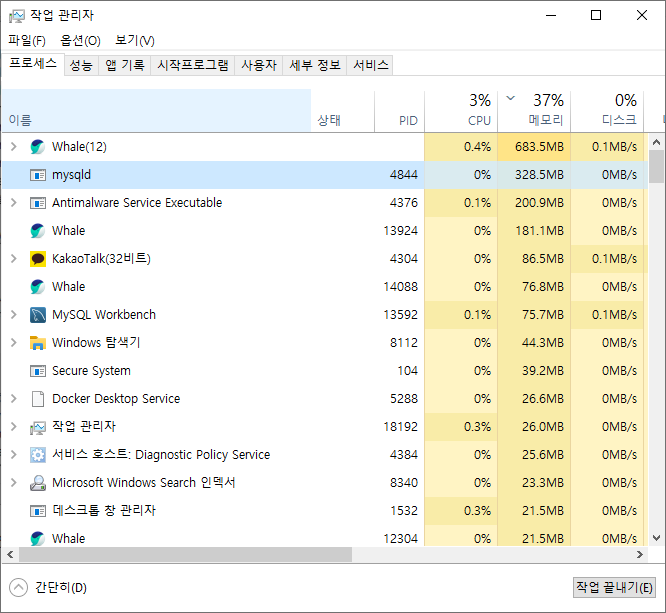This screenshot has height=613, width=666.
Task: Click vertical scrollbar down arrow
Action: 656,538
